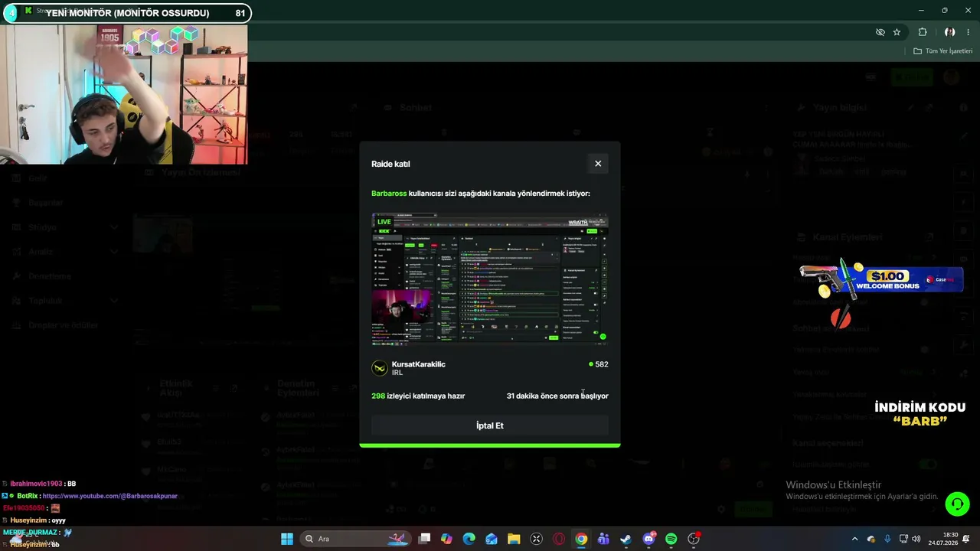The height and width of the screenshot is (551, 980).
Task: Click the taskbar Ara search box
Action: (356, 539)
